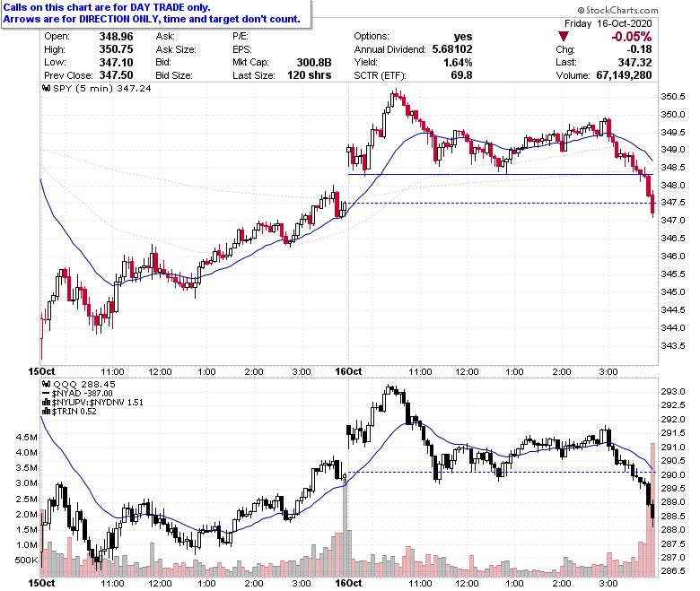Click the Volume value 67,149,280
Viewport: 700px width, 591px height.
[624, 75]
